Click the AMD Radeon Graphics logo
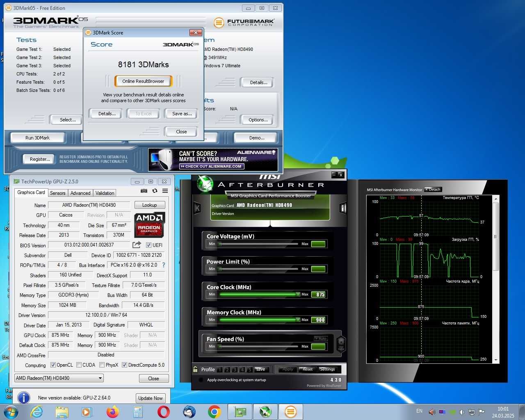 pyautogui.click(x=149, y=225)
